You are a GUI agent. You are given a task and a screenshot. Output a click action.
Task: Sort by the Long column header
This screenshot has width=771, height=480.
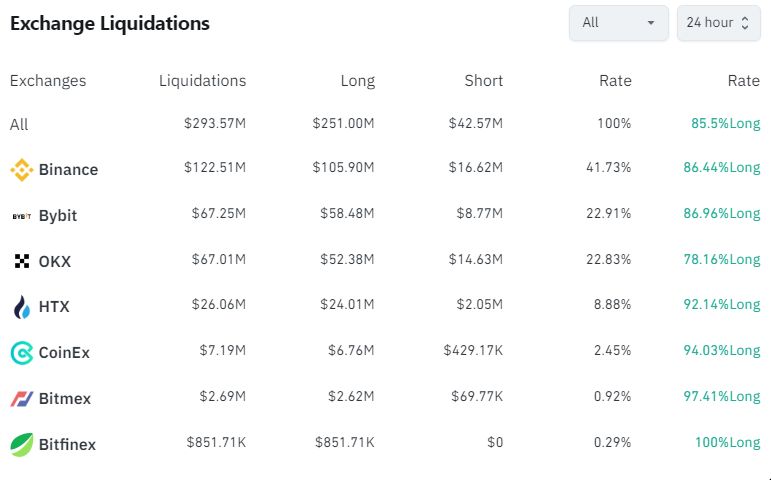[357, 81]
